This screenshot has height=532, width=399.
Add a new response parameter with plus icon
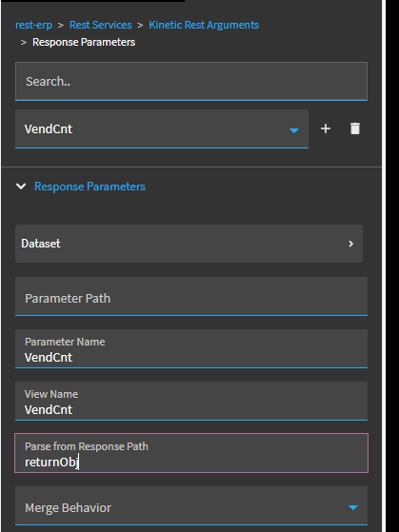tap(326, 128)
